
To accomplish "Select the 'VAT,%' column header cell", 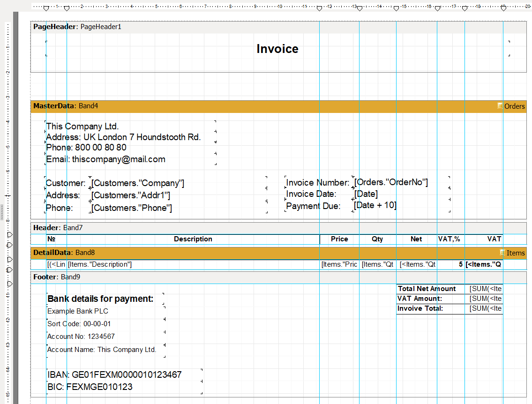I will click(x=451, y=239).
